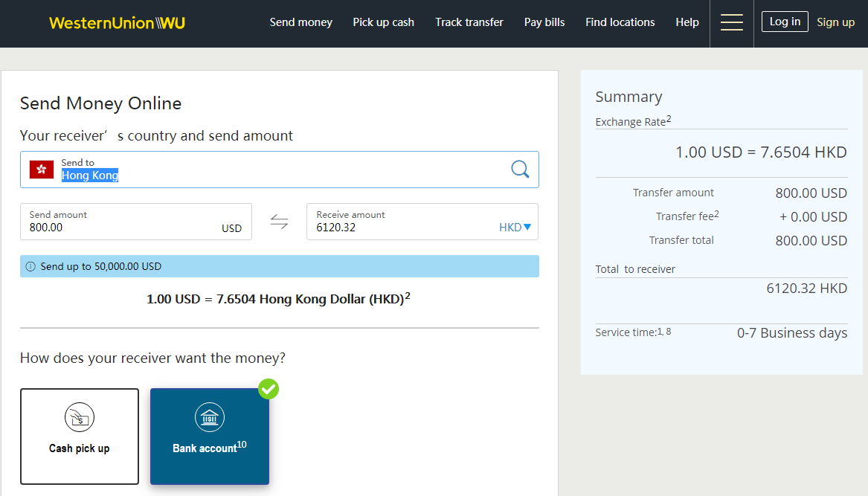Click the Send amount input field
This screenshot has height=496, width=868.
tap(119, 228)
